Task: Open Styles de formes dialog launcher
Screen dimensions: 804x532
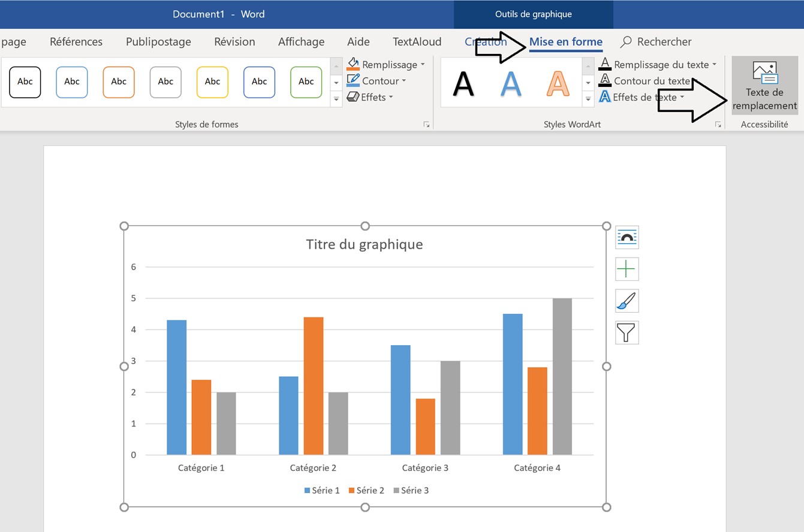Action: point(426,125)
